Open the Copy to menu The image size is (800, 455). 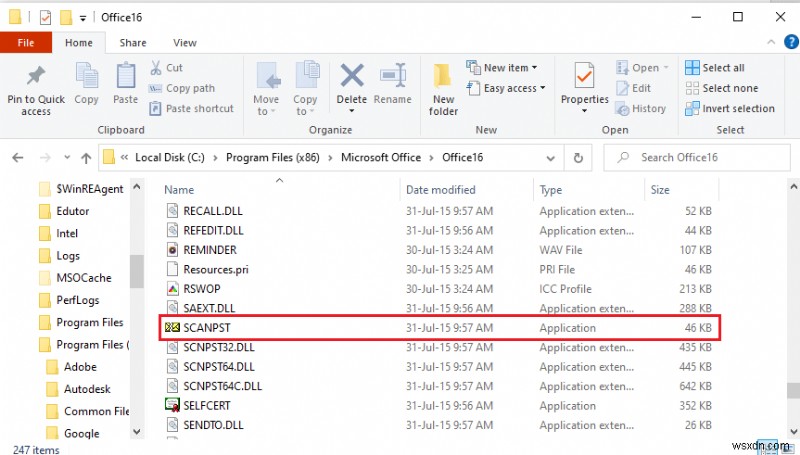tap(306, 89)
